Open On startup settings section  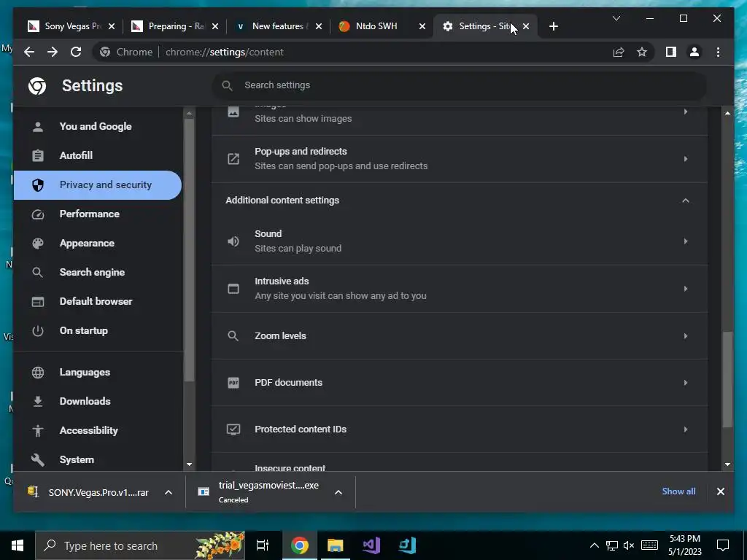pos(98,330)
